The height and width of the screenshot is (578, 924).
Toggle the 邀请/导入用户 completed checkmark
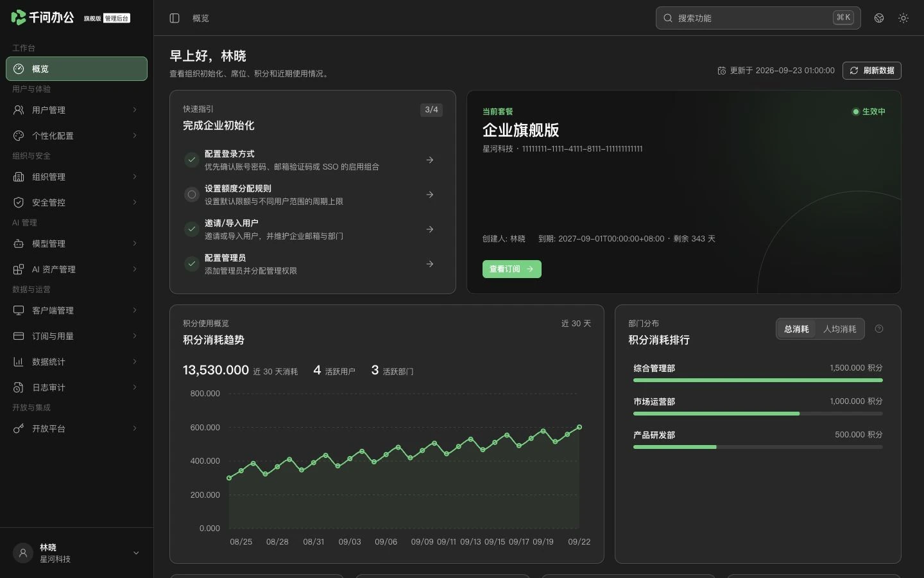pos(191,229)
